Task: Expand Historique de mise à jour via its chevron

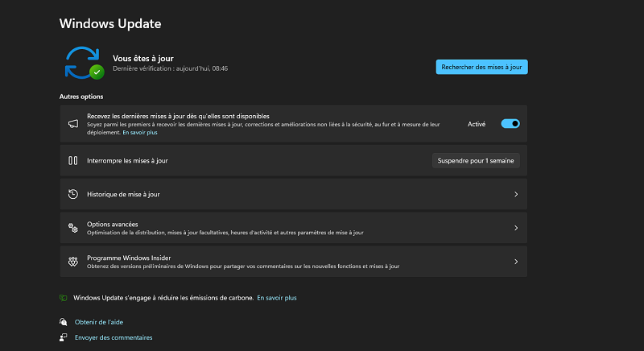Action: 515,195
